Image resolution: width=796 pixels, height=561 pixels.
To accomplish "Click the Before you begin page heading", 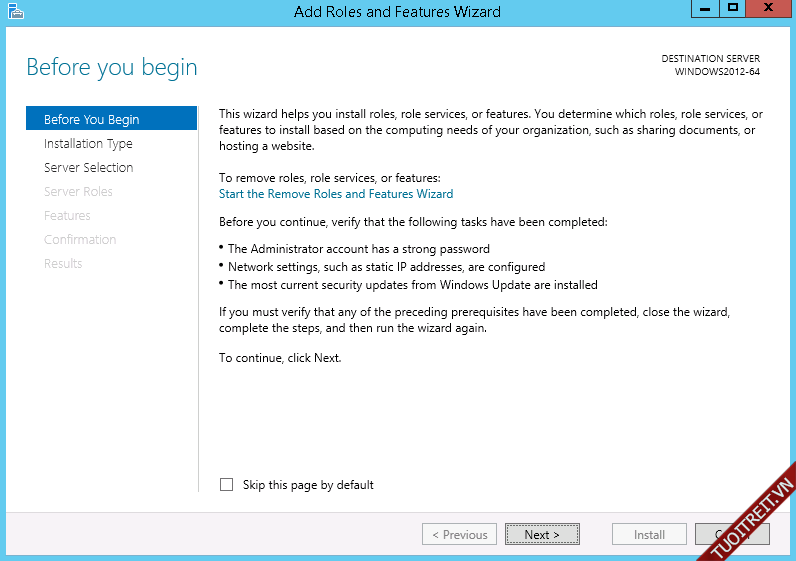I will (112, 67).
